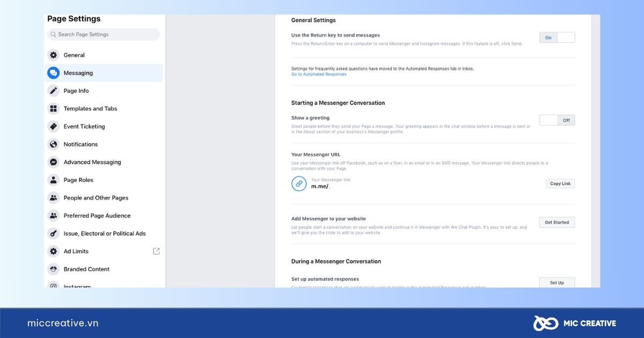The height and width of the screenshot is (338, 644).
Task: Open Page Roles section
Action: [x=104, y=180]
